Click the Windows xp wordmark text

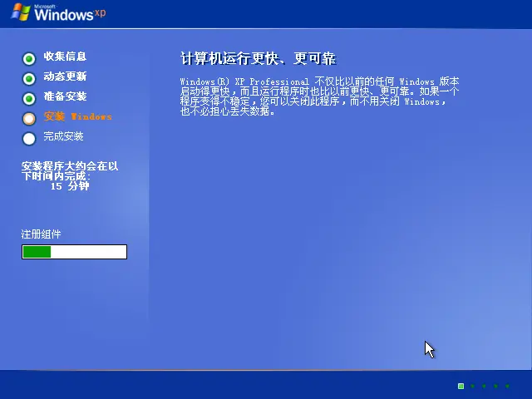click(x=70, y=13)
